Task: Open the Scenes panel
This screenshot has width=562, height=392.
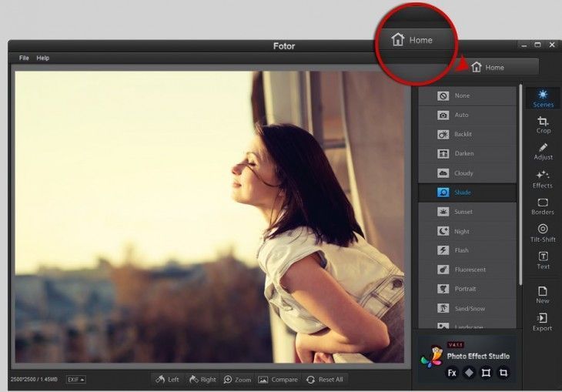Action: pos(543,99)
